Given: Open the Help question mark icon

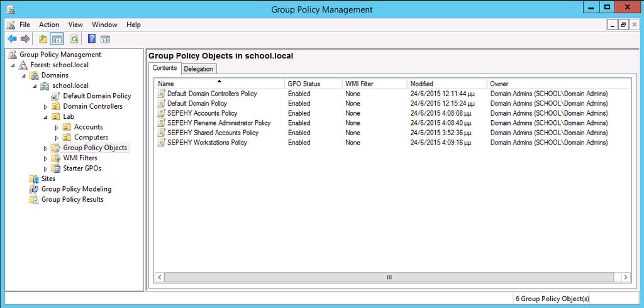Looking at the screenshot, I should (x=92, y=39).
